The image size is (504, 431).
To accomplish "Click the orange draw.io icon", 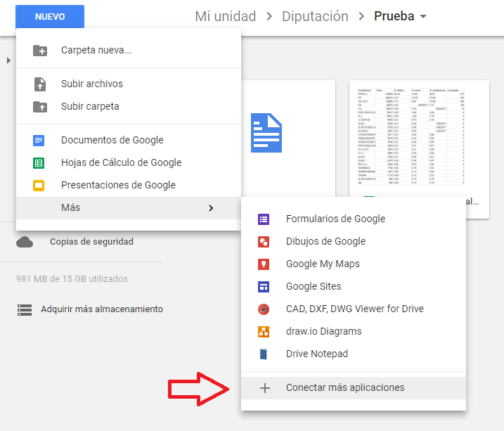I will [264, 332].
